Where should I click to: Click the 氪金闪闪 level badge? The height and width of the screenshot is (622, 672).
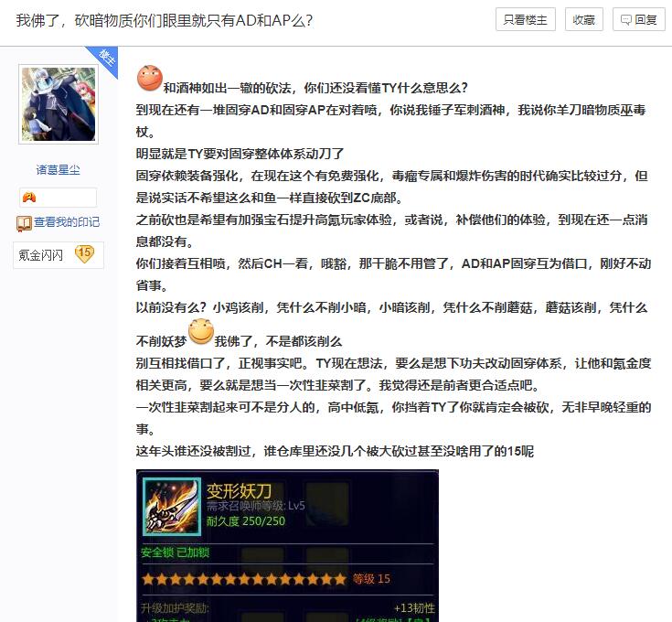pos(59,255)
